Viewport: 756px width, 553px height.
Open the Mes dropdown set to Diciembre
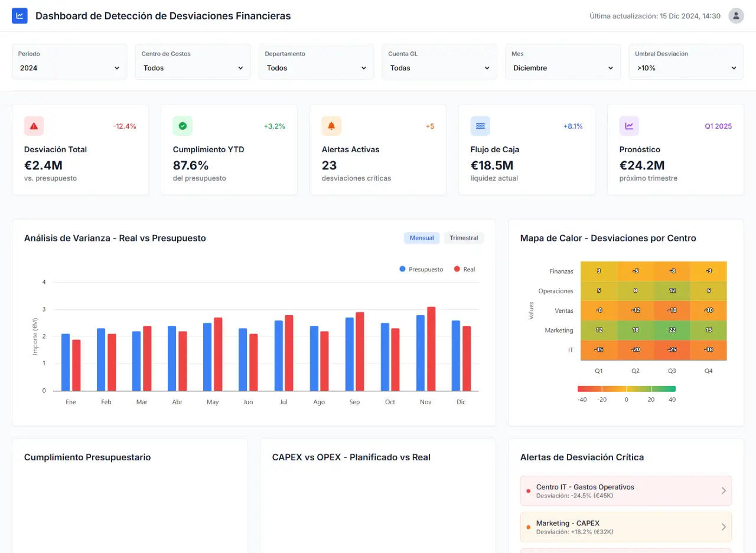tap(563, 68)
